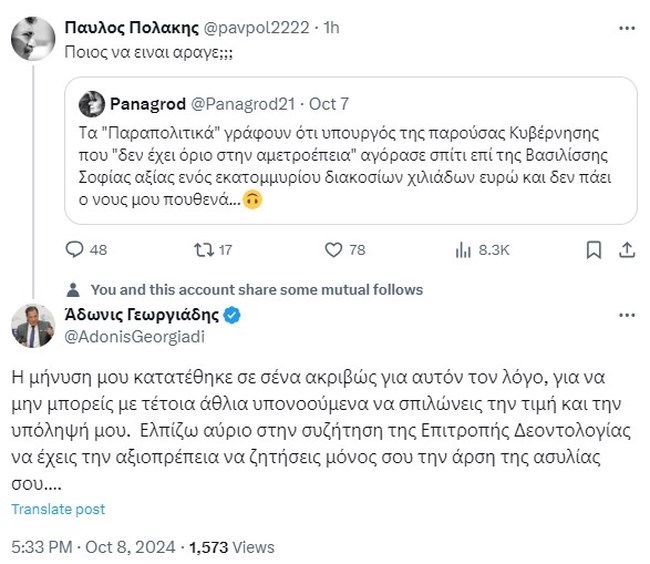Bookmark the Polakis tweet

[x=593, y=250]
